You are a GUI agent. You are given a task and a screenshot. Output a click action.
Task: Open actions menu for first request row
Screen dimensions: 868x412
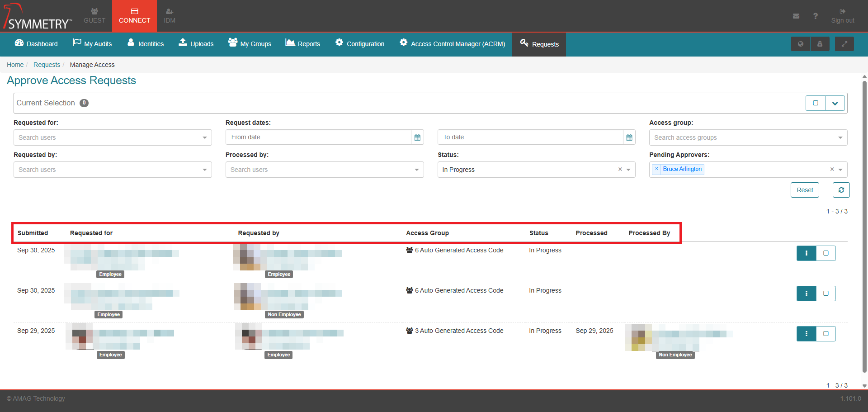(806, 253)
